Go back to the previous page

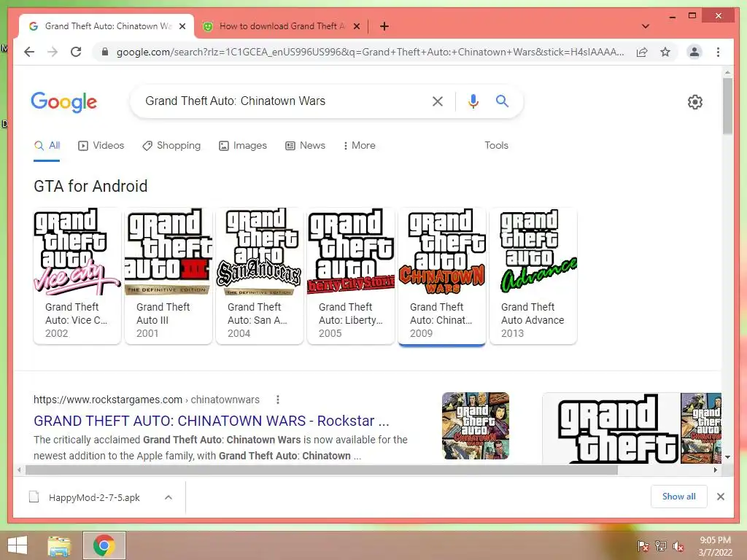pyautogui.click(x=29, y=52)
